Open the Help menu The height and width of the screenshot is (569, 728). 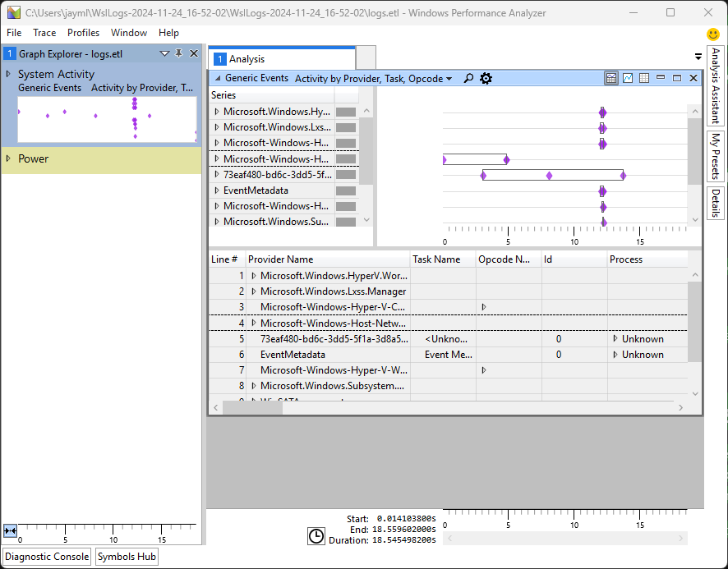[x=168, y=33]
